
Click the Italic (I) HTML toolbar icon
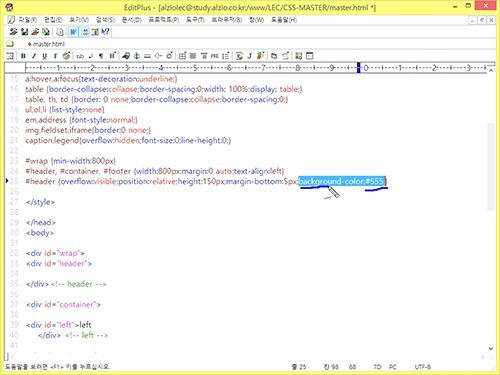point(34,56)
